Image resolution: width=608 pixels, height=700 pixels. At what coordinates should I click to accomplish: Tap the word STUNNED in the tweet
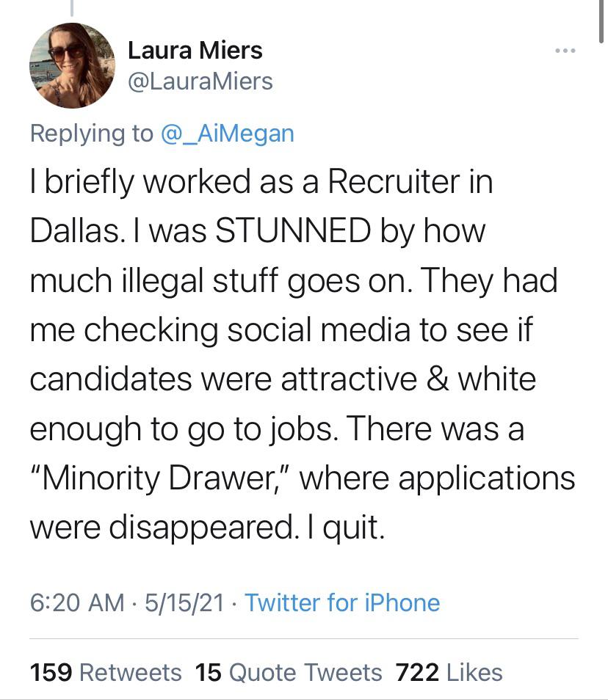293,231
